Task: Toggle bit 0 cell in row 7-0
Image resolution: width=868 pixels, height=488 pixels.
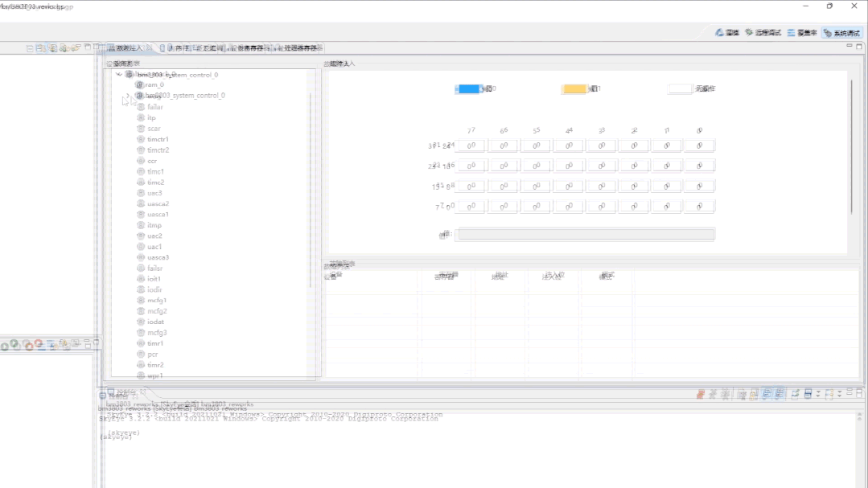Action: pos(699,207)
